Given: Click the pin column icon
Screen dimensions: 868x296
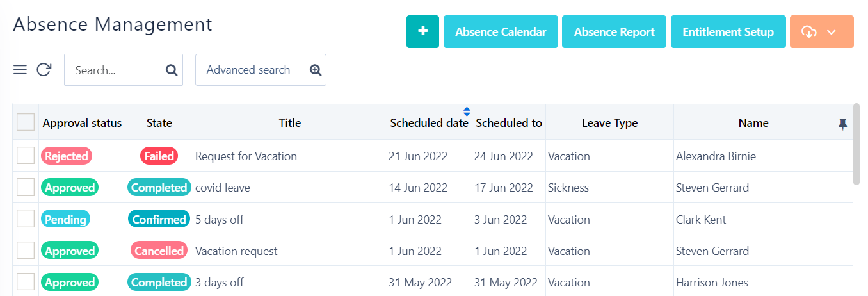Looking at the screenshot, I should [x=843, y=124].
